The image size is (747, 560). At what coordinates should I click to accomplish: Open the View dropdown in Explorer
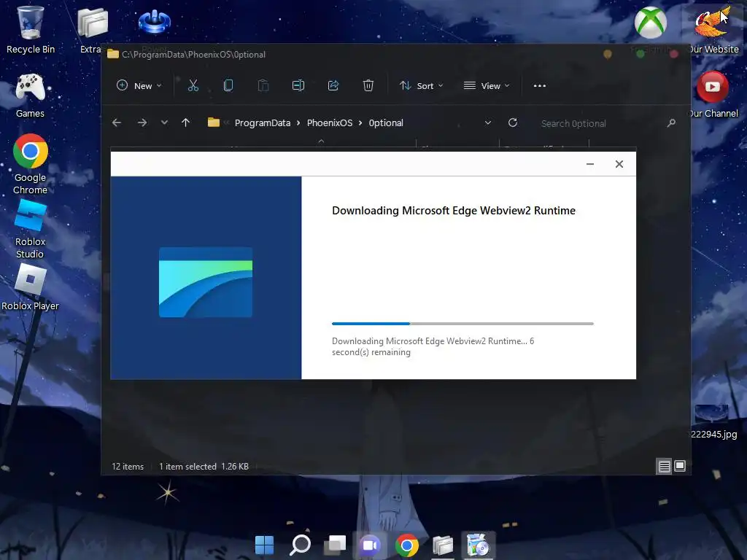487,86
